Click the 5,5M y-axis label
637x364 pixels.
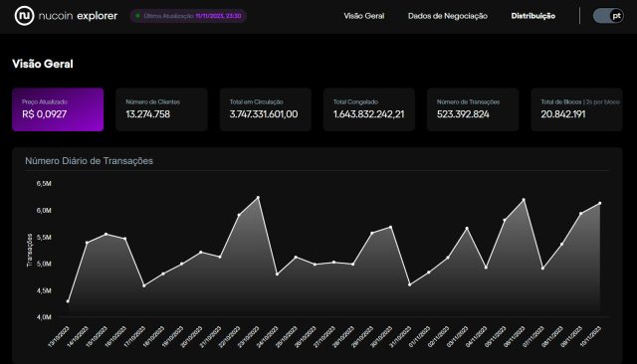44,238
